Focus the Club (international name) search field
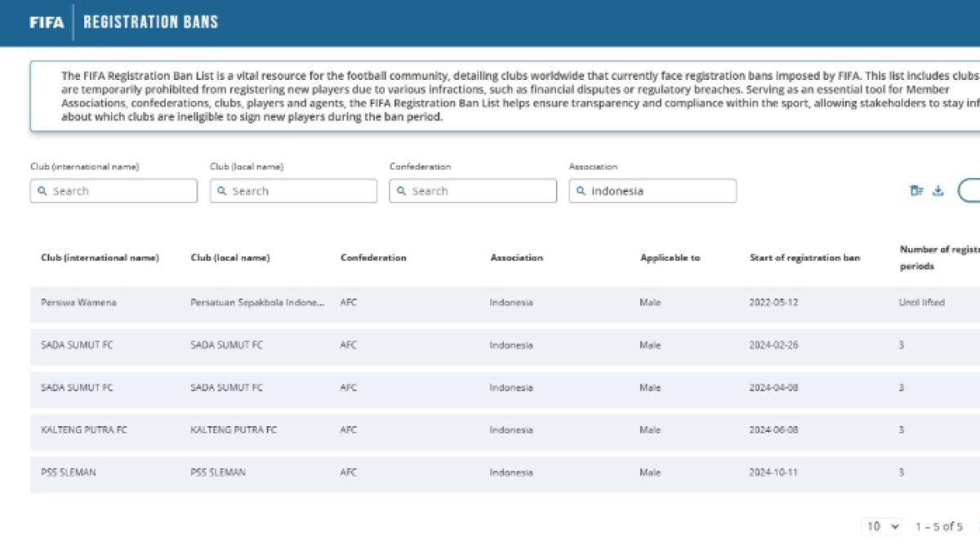This screenshot has height=551, width=980. coord(114,191)
